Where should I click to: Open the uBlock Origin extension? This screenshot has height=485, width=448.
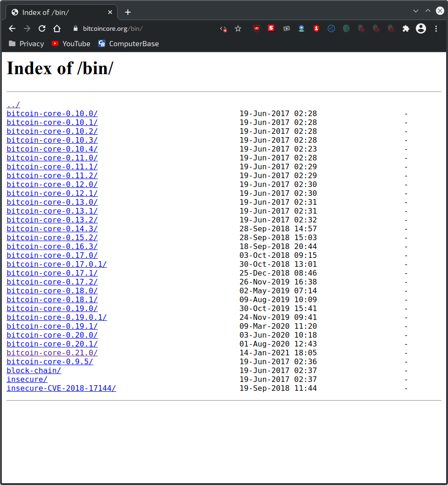click(256, 28)
